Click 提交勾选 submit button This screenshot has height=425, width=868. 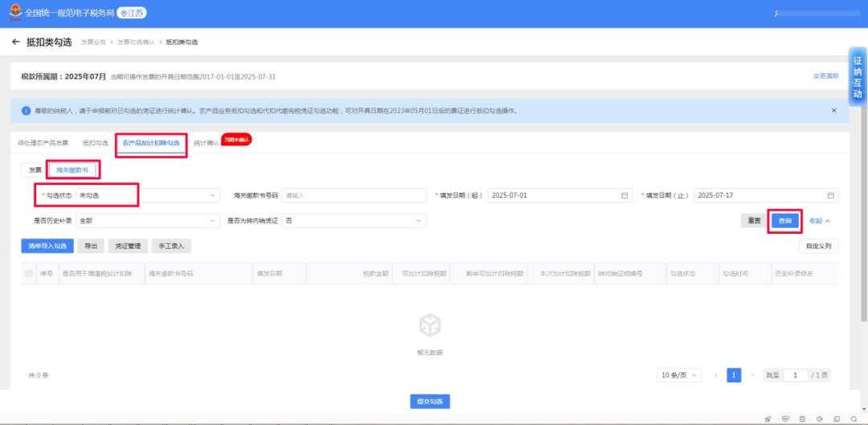[x=430, y=402]
